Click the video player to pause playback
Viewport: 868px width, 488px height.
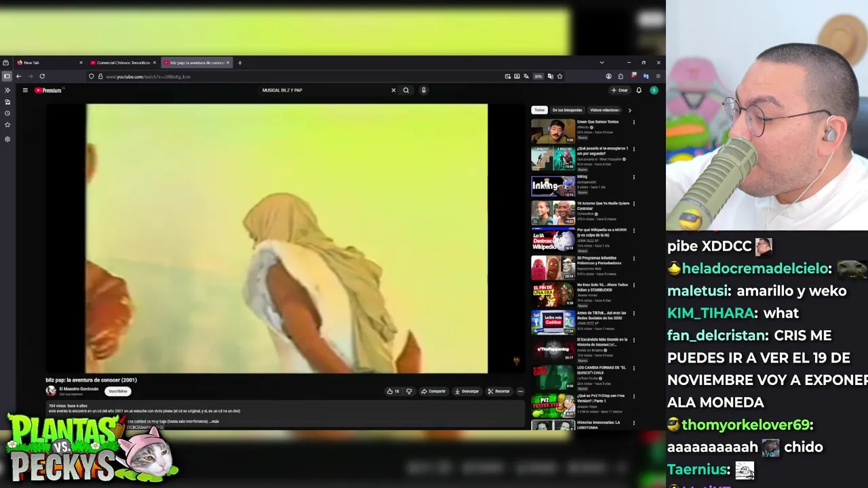(286, 238)
